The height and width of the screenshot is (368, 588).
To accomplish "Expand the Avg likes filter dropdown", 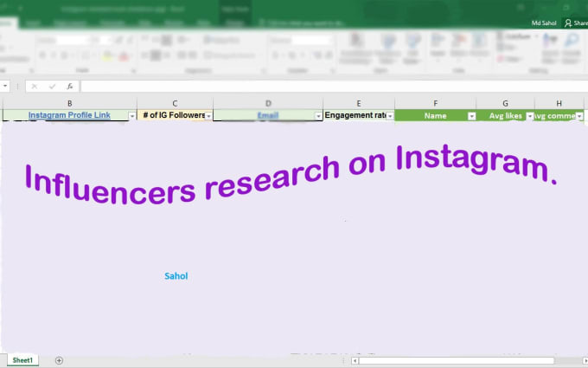I will [x=529, y=116].
